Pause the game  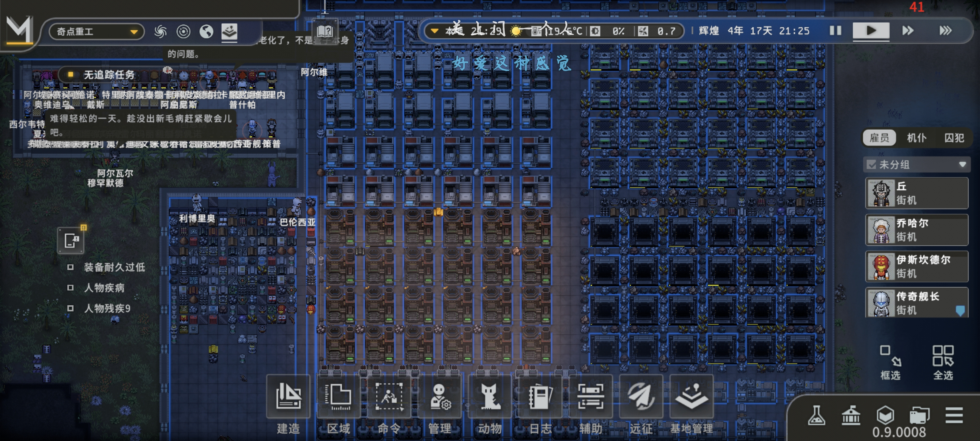835,30
